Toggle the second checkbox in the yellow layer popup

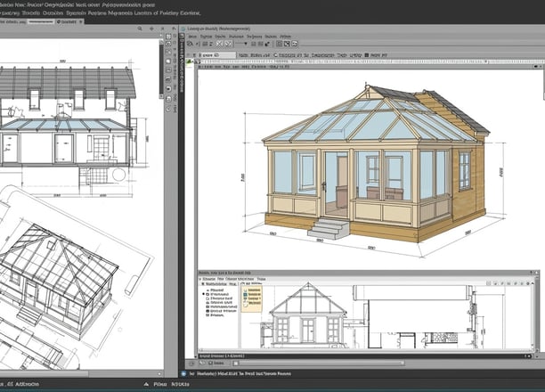click(246, 294)
